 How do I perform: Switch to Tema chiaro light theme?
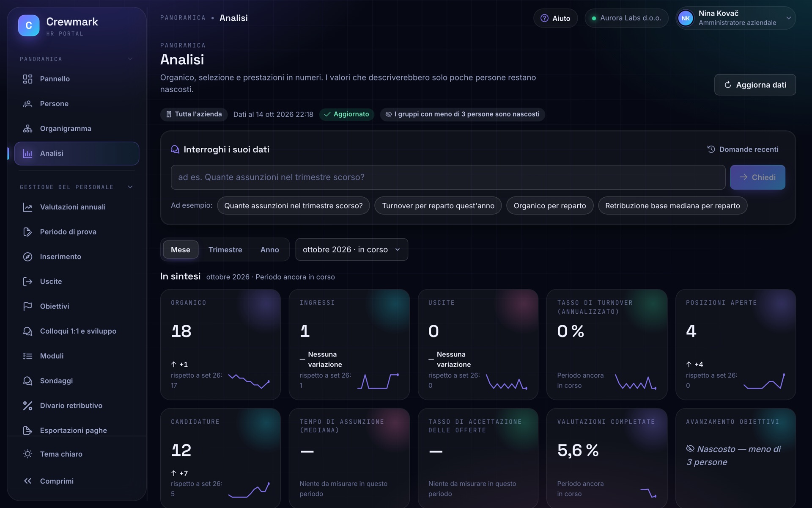pyautogui.click(x=77, y=454)
